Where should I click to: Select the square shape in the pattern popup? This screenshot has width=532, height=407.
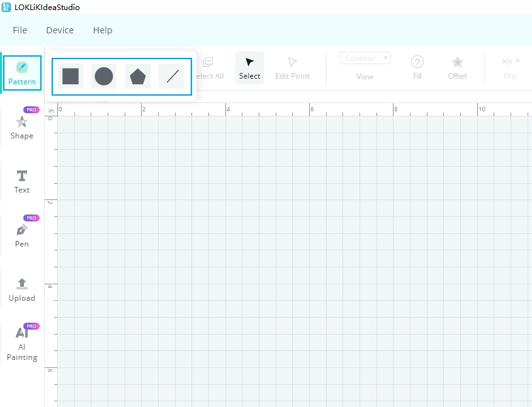click(x=71, y=76)
